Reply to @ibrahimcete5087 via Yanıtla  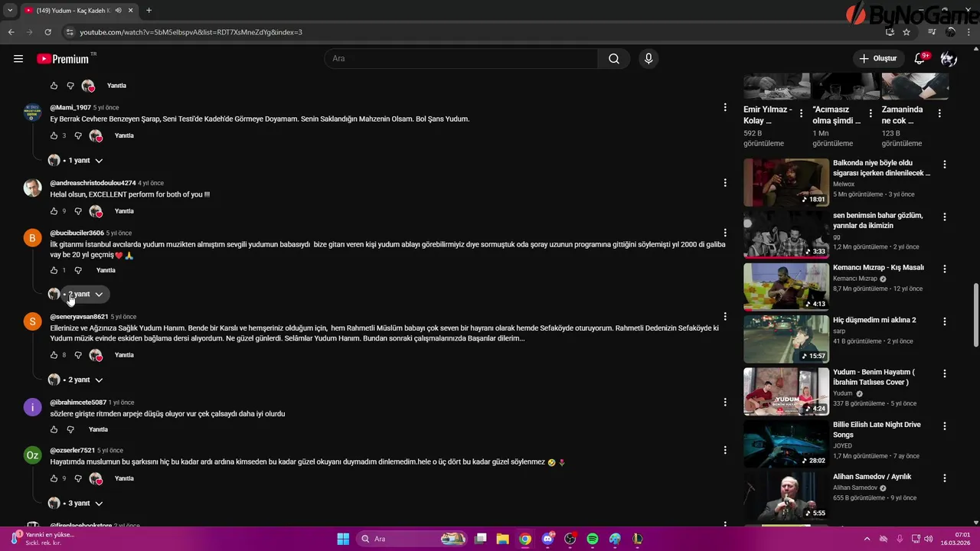(x=98, y=429)
